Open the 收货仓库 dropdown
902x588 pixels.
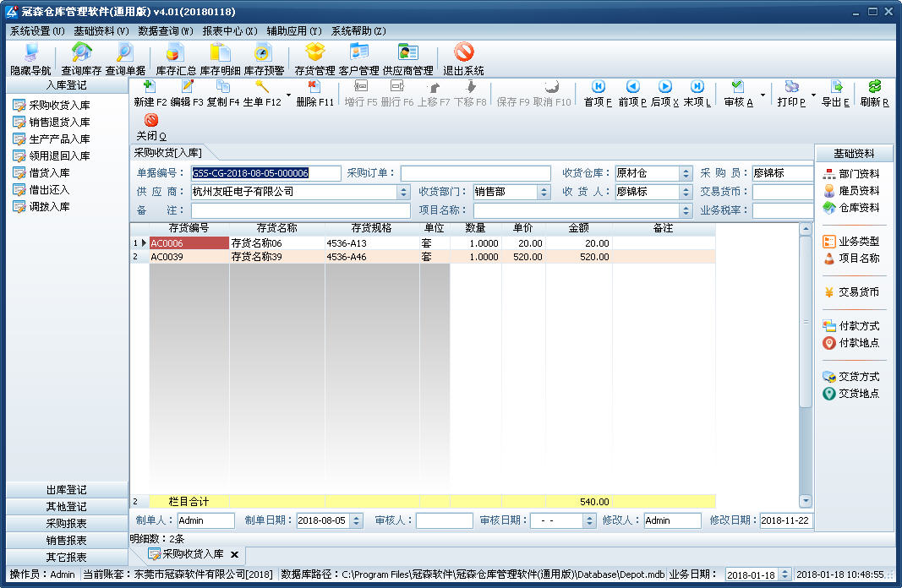[686, 173]
